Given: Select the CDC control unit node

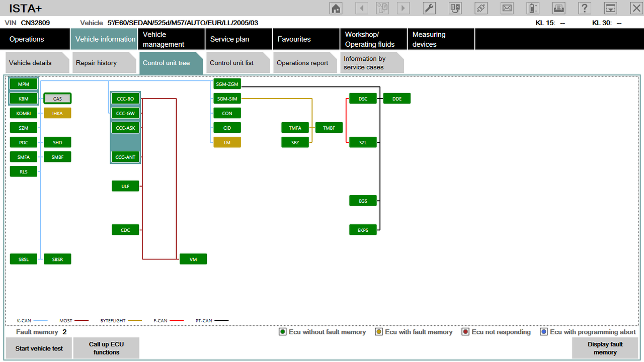Looking at the screenshot, I should coord(125,230).
